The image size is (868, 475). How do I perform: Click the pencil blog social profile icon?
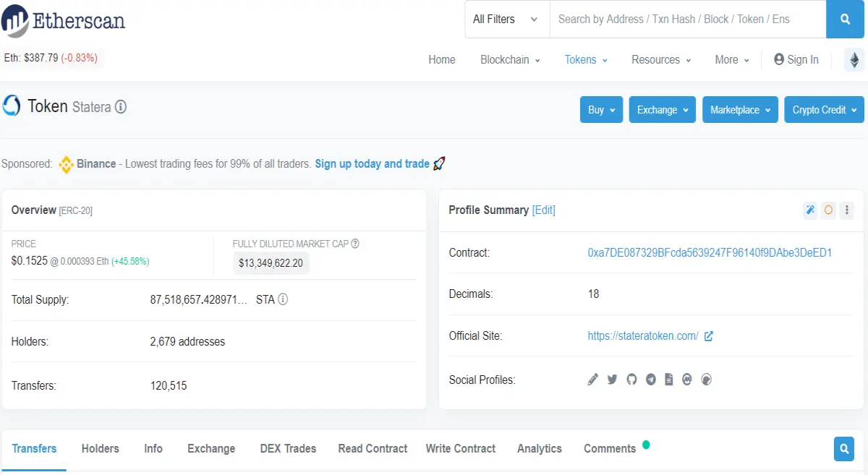(x=593, y=379)
